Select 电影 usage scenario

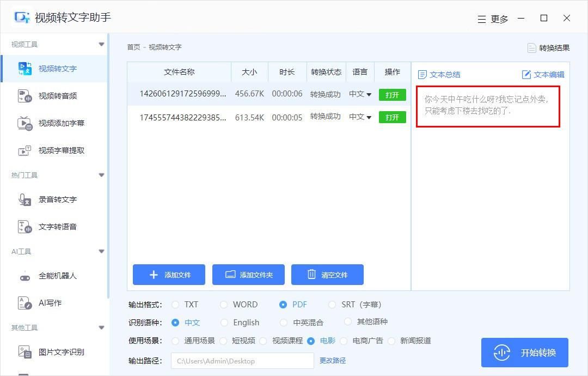311,341
